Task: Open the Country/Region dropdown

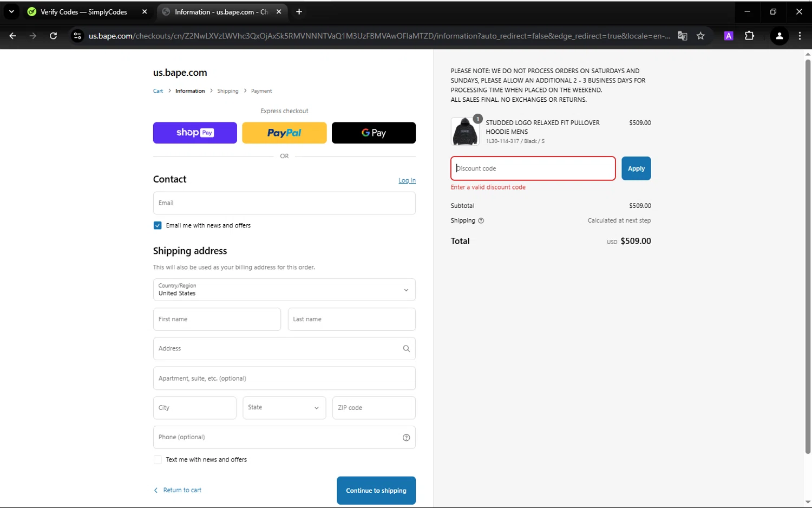Action: [x=284, y=290]
